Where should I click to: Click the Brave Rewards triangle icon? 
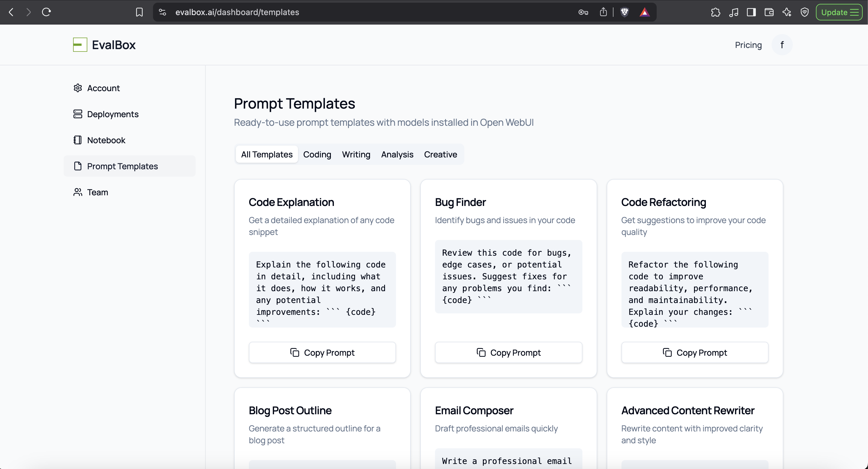pyautogui.click(x=644, y=12)
